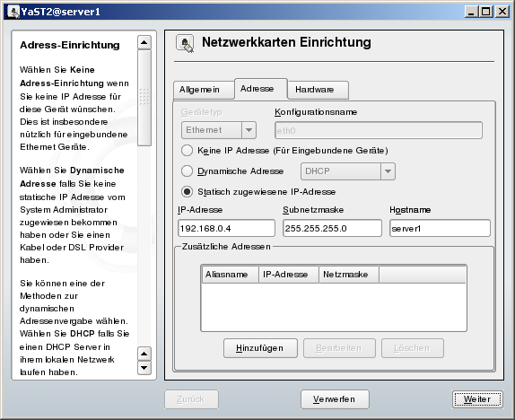The image size is (515, 420).
Task: Minimize the YaST2 window
Action: [471, 12]
